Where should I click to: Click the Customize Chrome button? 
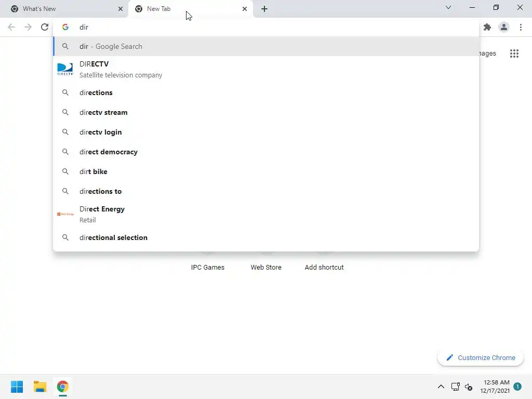tap(481, 357)
